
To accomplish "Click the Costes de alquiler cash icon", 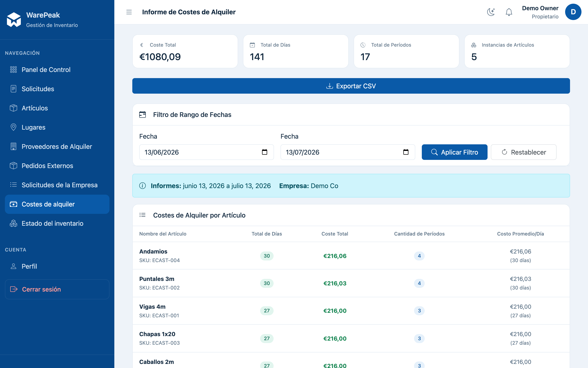I will click(13, 204).
